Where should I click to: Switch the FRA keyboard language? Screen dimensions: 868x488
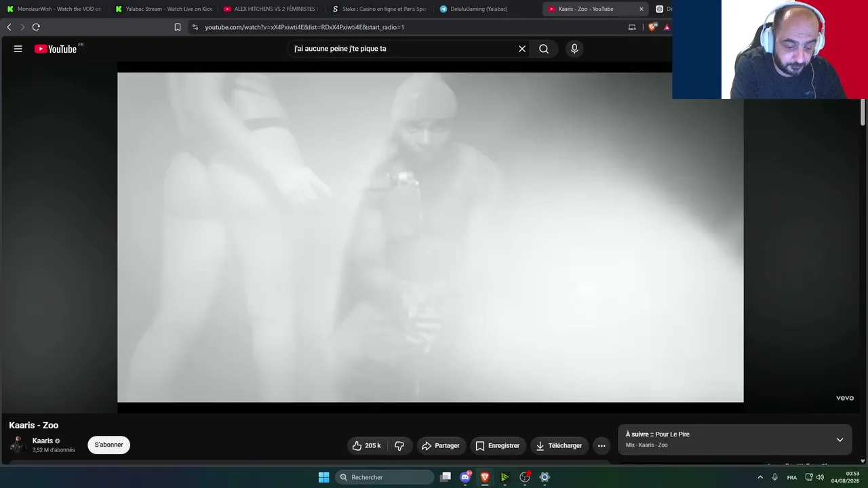point(792,477)
